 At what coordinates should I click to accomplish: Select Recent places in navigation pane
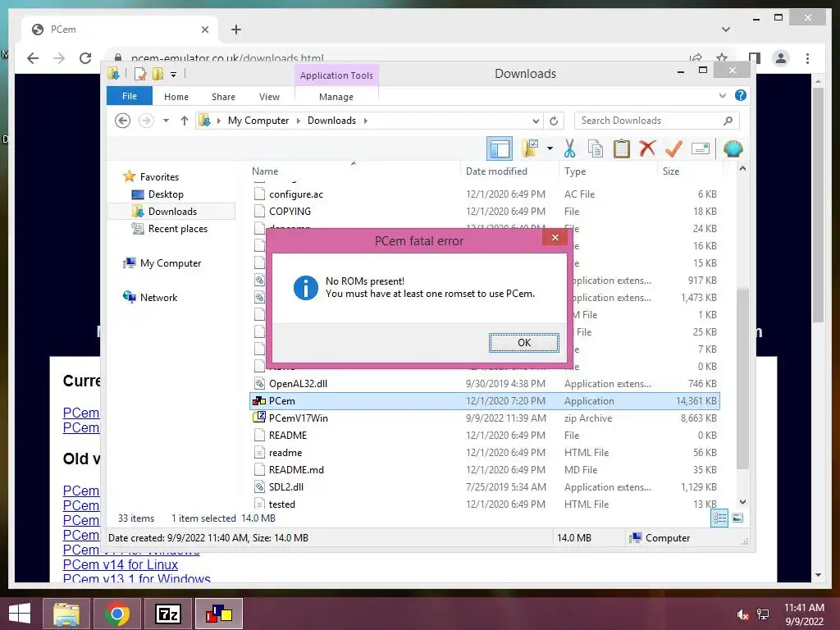[x=177, y=229]
